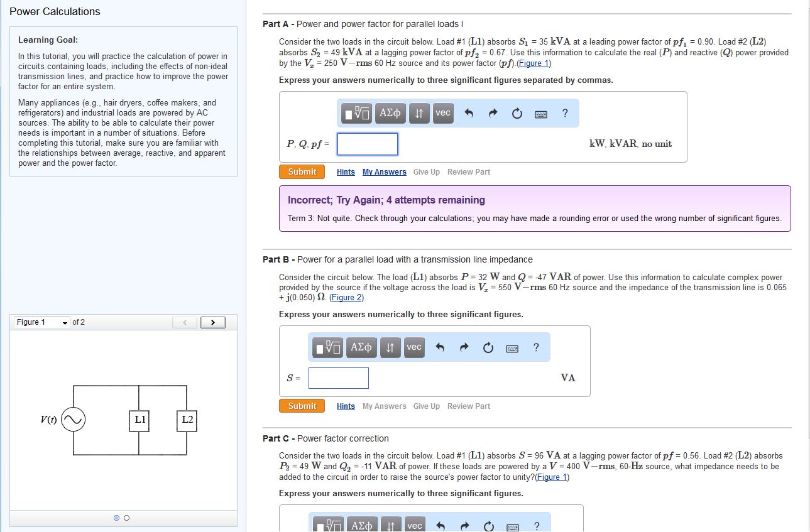Redo entry in Part B toolbar
This screenshot has height=532, width=810.
coord(464,348)
